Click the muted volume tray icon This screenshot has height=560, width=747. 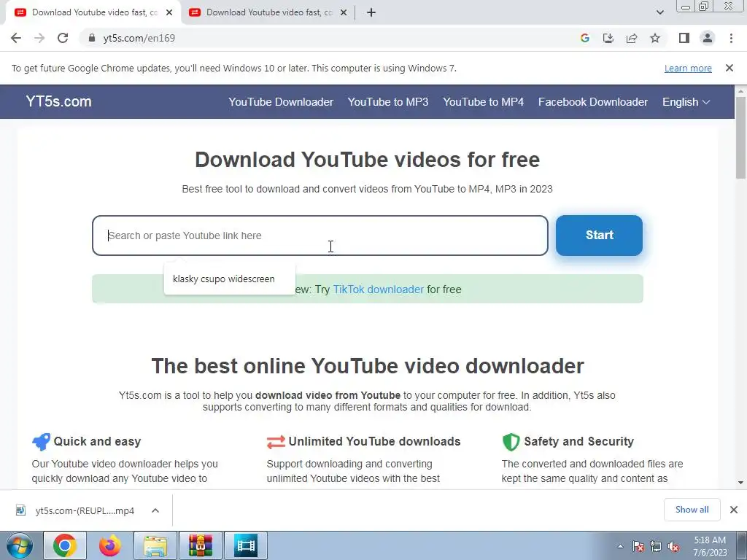pyautogui.click(x=673, y=547)
